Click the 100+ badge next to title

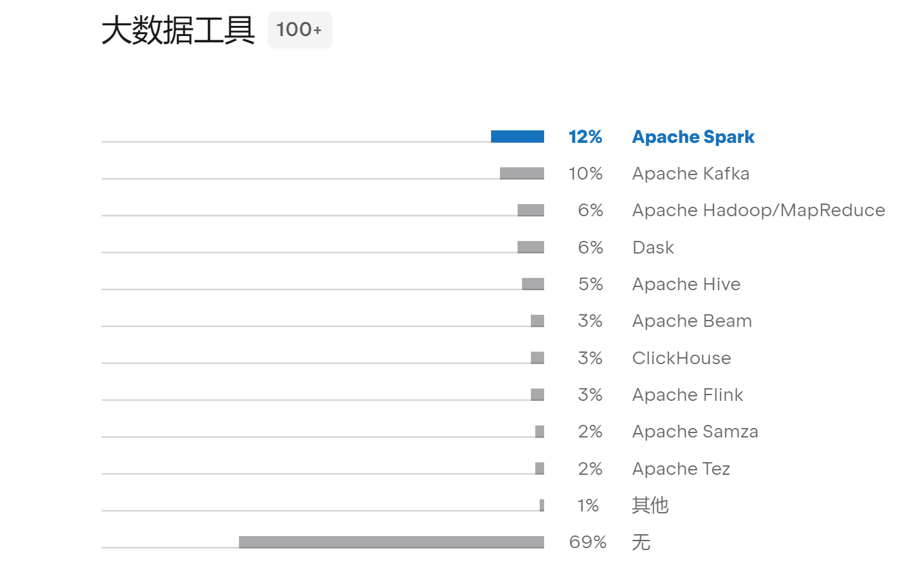300,30
